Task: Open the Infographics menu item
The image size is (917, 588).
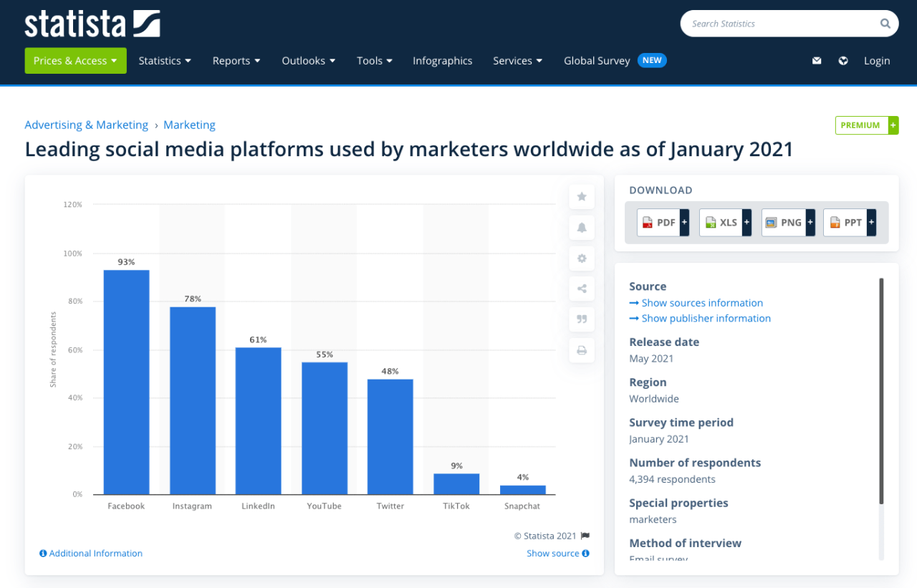Action: [442, 60]
